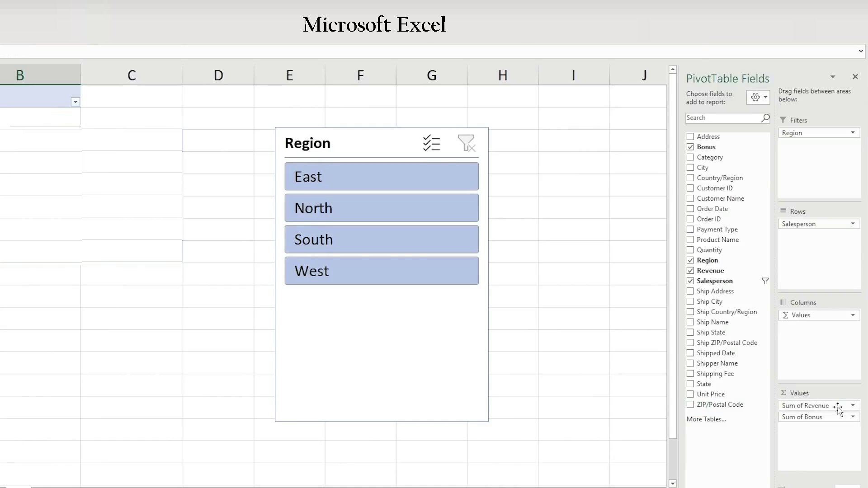The image size is (868, 488).
Task: Check the Ship Address field
Action: tap(690, 291)
